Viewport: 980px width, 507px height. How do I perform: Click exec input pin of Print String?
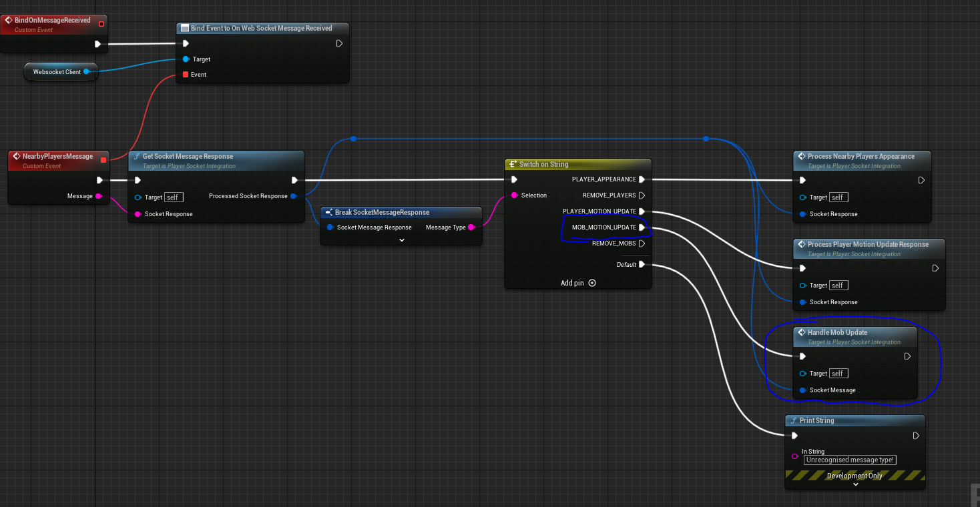(794, 436)
